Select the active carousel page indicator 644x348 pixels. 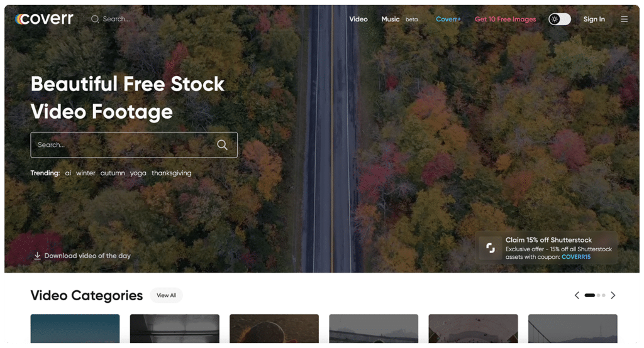[x=589, y=295]
